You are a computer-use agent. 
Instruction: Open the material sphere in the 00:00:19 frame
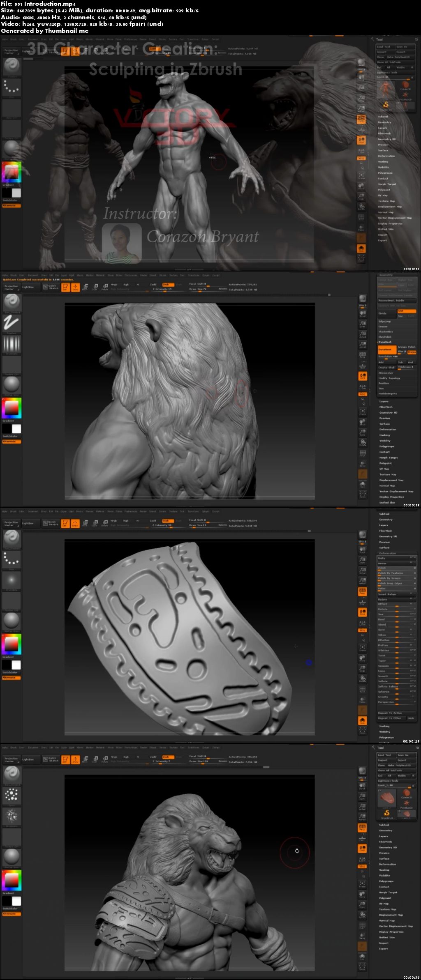pos(12,384)
